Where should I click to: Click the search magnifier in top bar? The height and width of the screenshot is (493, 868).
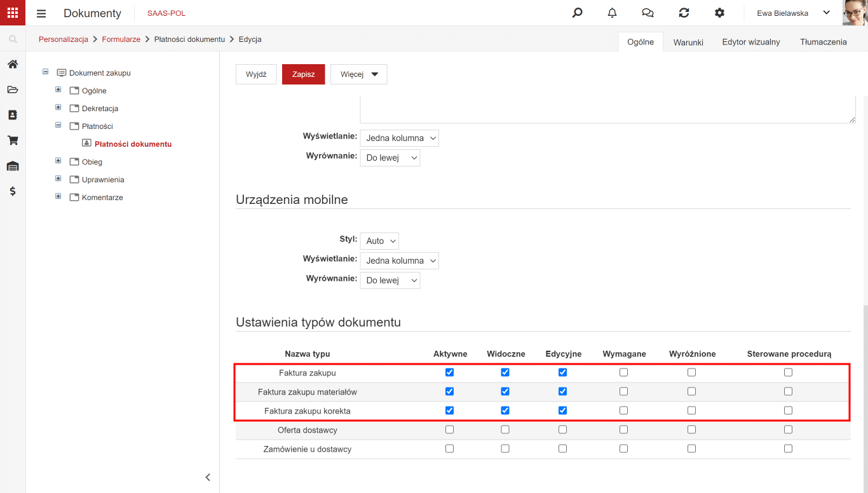(577, 13)
